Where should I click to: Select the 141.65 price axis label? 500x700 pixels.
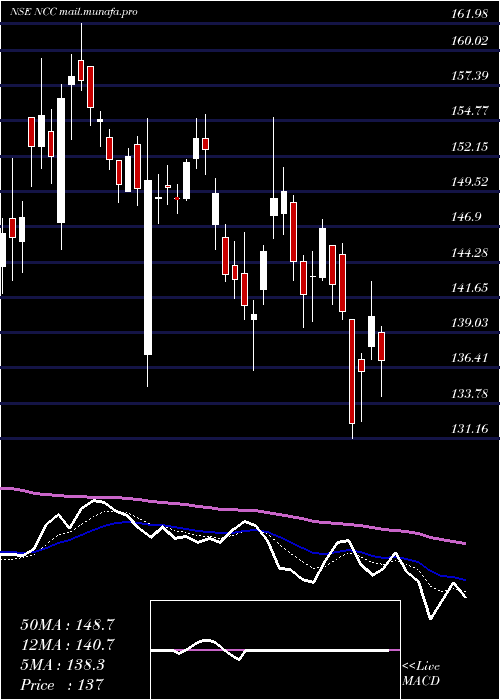point(471,288)
